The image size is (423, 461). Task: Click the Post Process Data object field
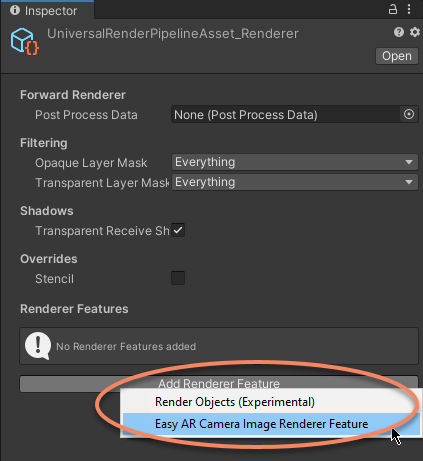point(295,115)
